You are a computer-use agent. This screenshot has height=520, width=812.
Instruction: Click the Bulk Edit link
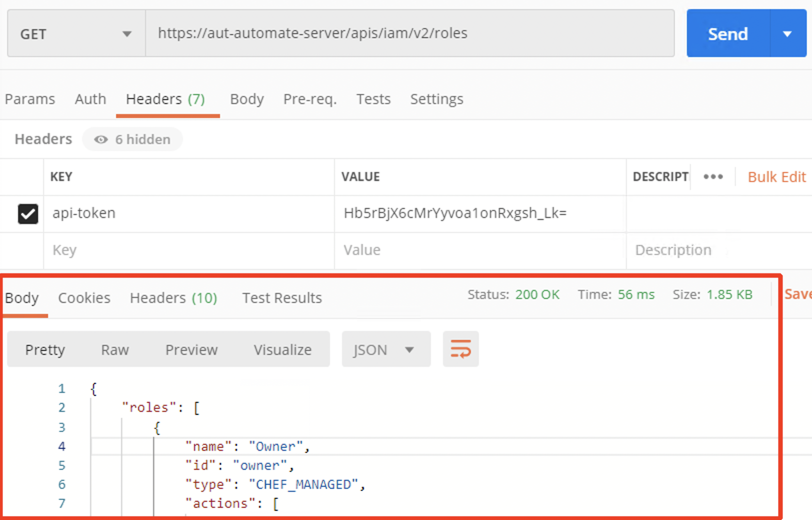click(776, 177)
